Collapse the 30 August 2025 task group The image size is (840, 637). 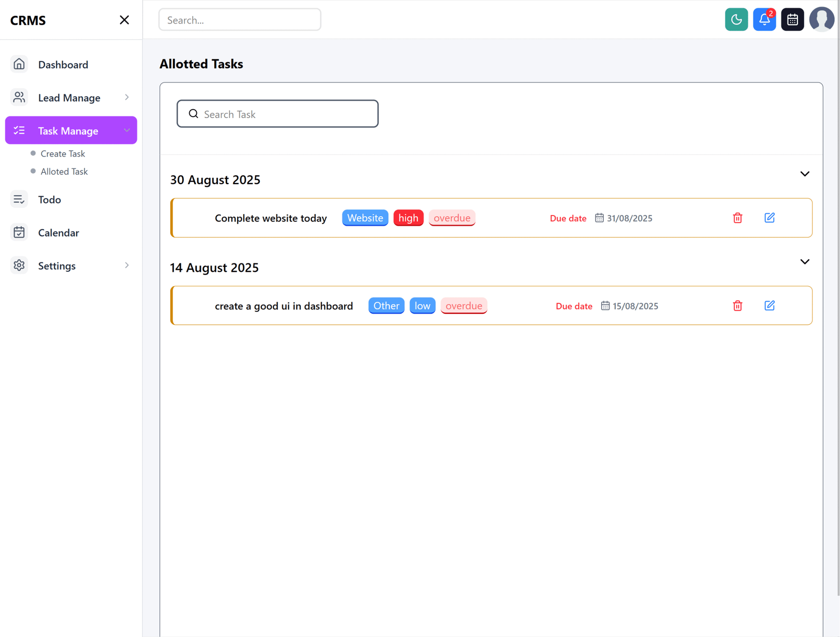pyautogui.click(x=804, y=174)
